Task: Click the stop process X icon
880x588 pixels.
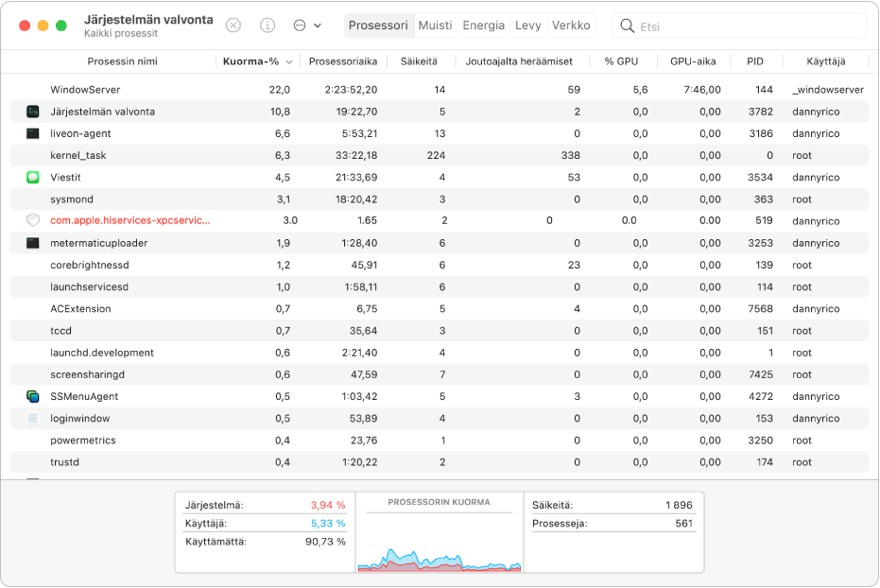Action: (x=233, y=26)
